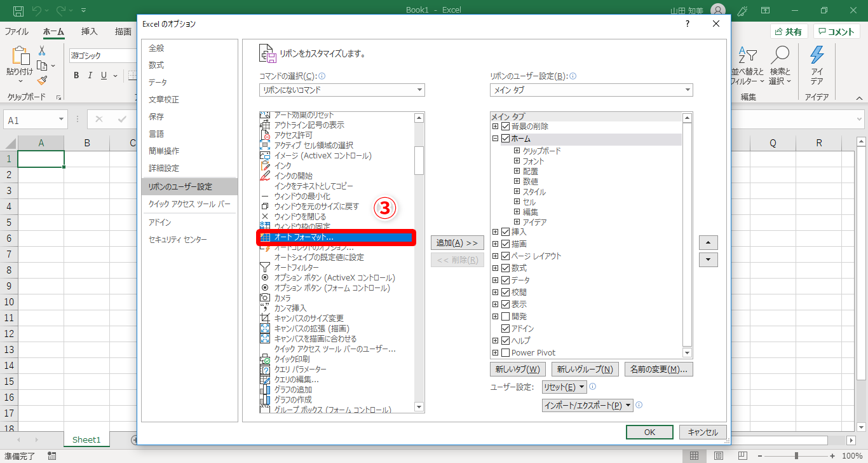This screenshot has height=463, width=868.
Task: Toggle Bold (B) in the ribbon
Action: click(76, 76)
